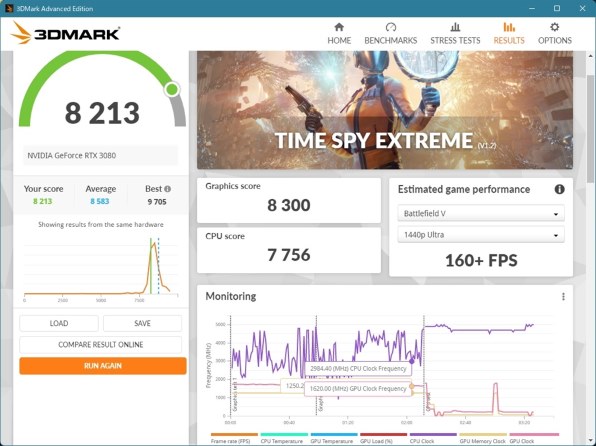Expand the Battlefield V game dropdown
The height and width of the screenshot is (446, 596).
point(481,214)
